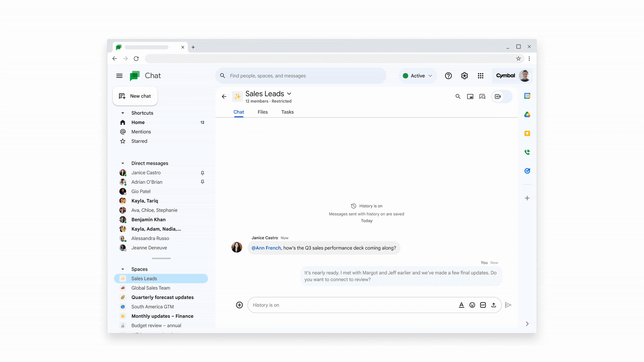Expand Sales Leads space options chevron

(x=289, y=94)
